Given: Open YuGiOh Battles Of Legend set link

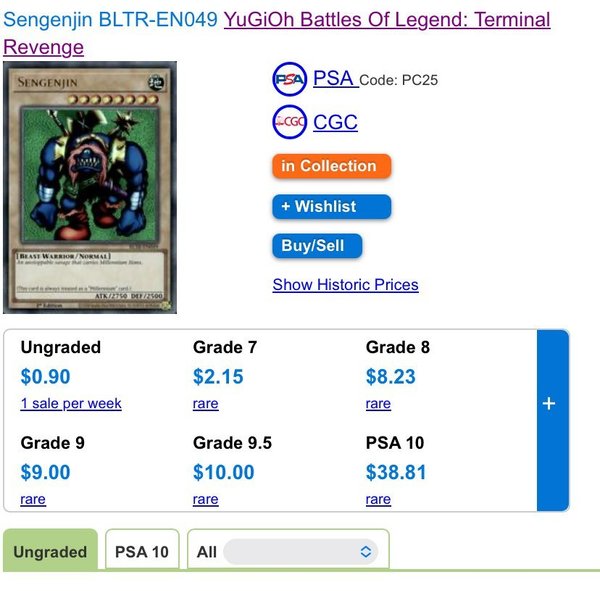Looking at the screenshot, I should tap(387, 19).
